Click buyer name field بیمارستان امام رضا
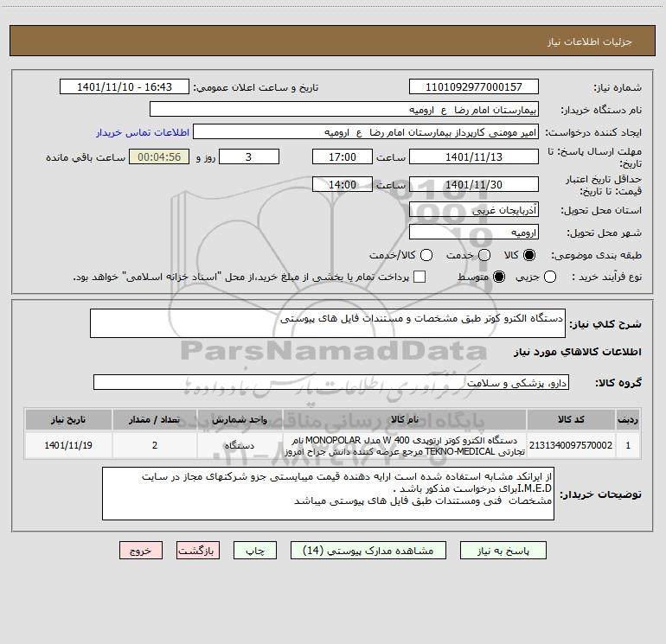 pyautogui.click(x=344, y=109)
